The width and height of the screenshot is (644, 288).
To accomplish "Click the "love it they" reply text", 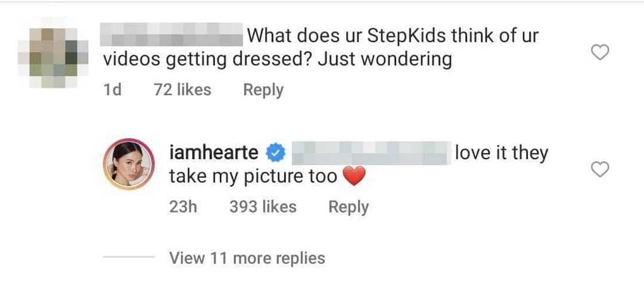I will [501, 153].
